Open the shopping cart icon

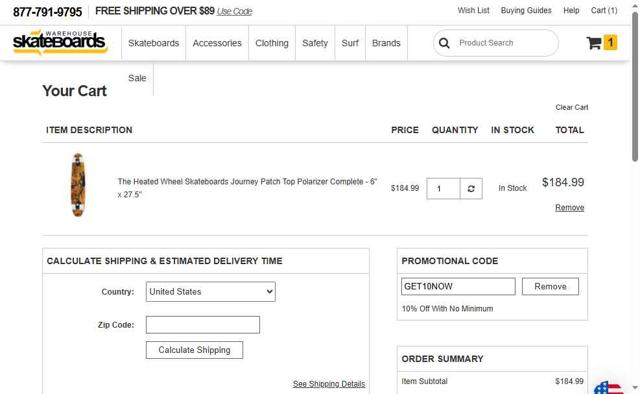(x=594, y=43)
